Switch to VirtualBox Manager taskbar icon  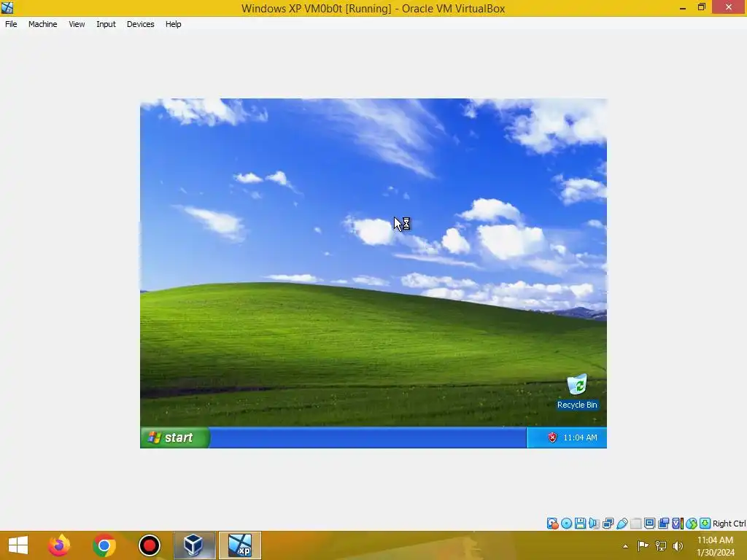pyautogui.click(x=194, y=545)
